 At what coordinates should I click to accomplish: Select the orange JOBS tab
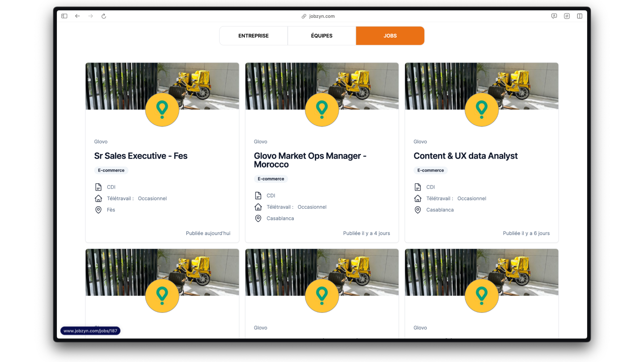(390, 36)
